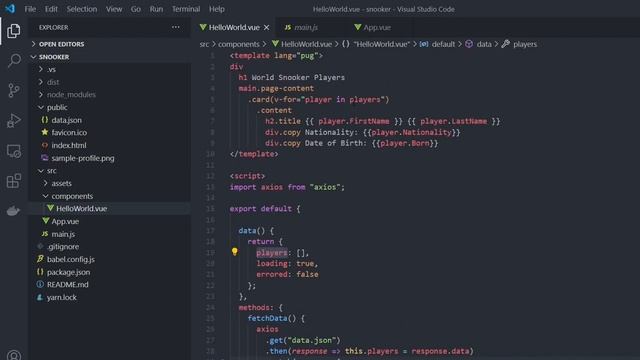
Task: Open the Source Control view
Action: (x=14, y=90)
